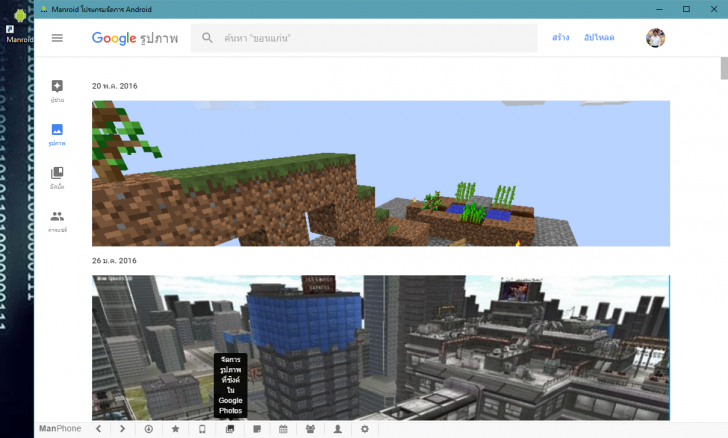The height and width of the screenshot is (438, 728).
Task: Select the Photos sidebar item
Action: (57, 135)
